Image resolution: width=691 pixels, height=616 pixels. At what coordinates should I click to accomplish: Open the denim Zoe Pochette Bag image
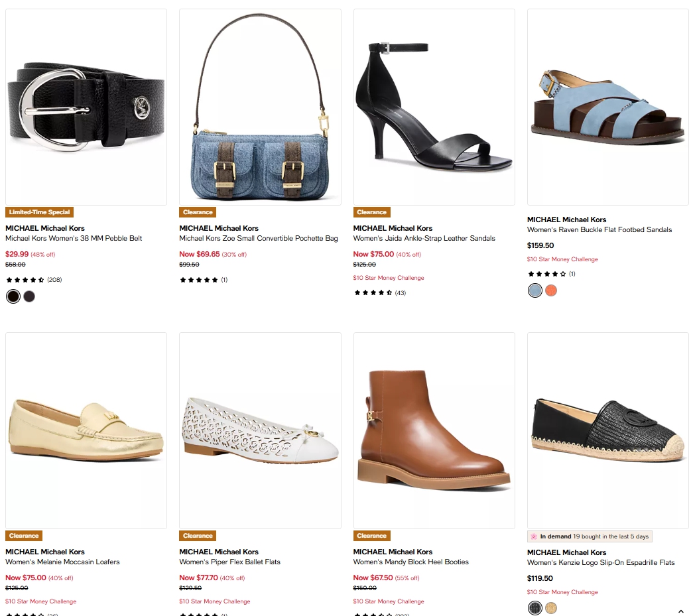tap(260, 107)
